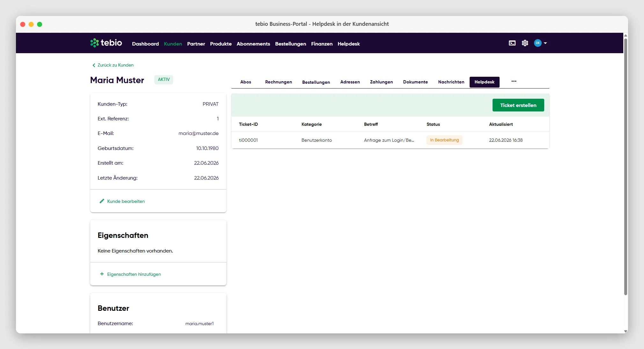
Task: Click Ticket erstellen button
Action: (518, 105)
